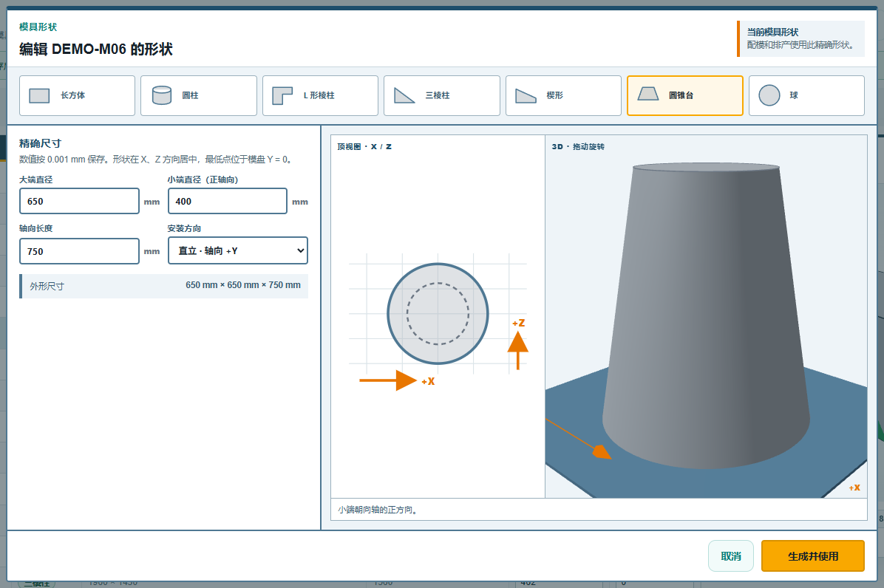Select the 长方体 cuboid shape icon

coord(39,96)
